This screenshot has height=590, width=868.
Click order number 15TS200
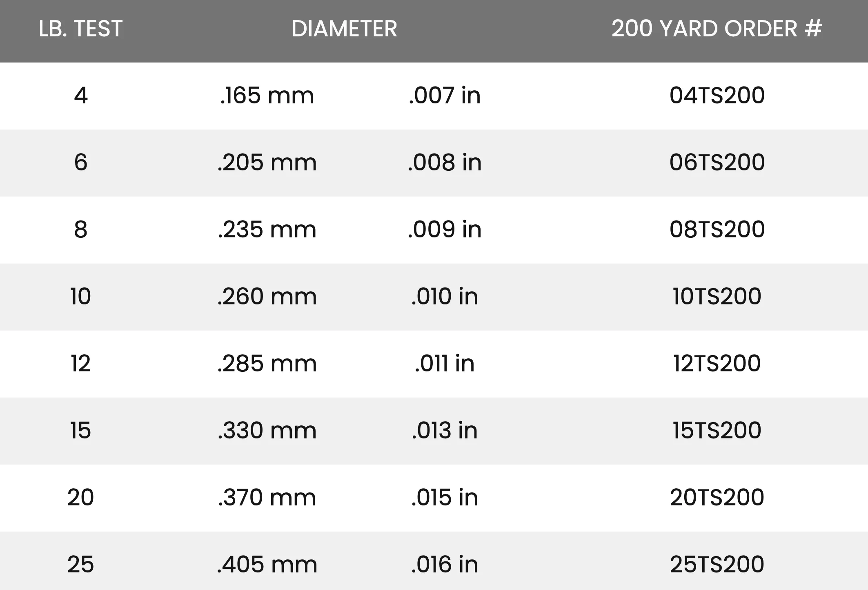coord(717,431)
